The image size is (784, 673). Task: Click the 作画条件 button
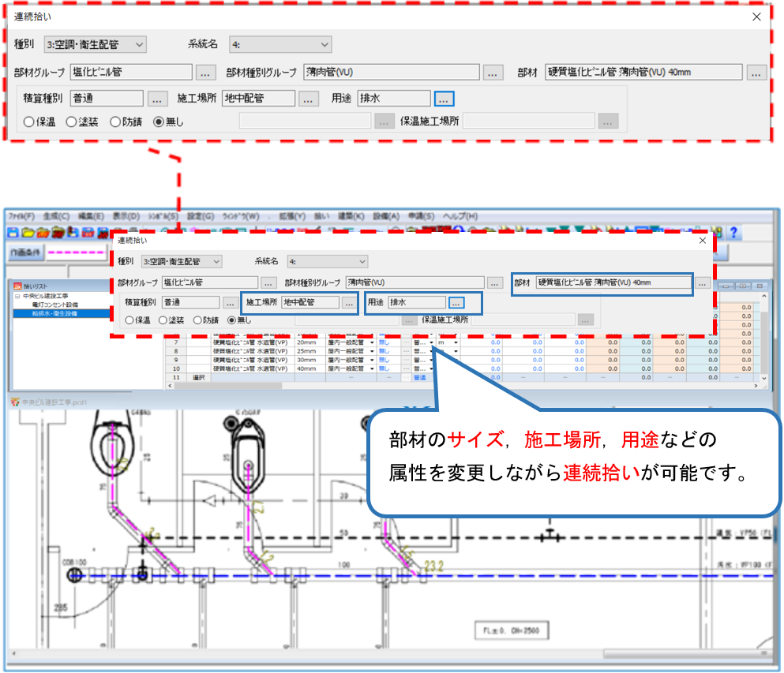[x=24, y=253]
